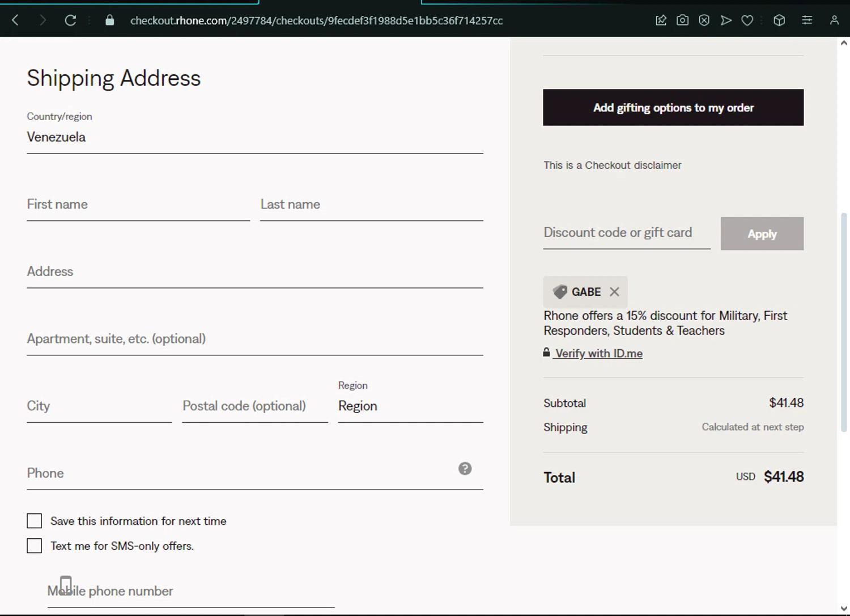The height and width of the screenshot is (616, 850).
Task: Go back to previous page
Action: click(15, 20)
